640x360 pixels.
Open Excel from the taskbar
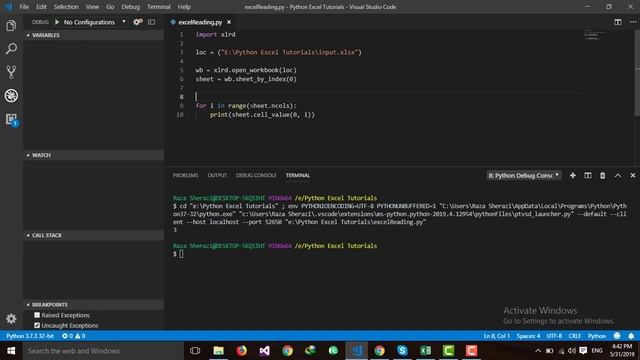pyautogui.click(x=425, y=351)
